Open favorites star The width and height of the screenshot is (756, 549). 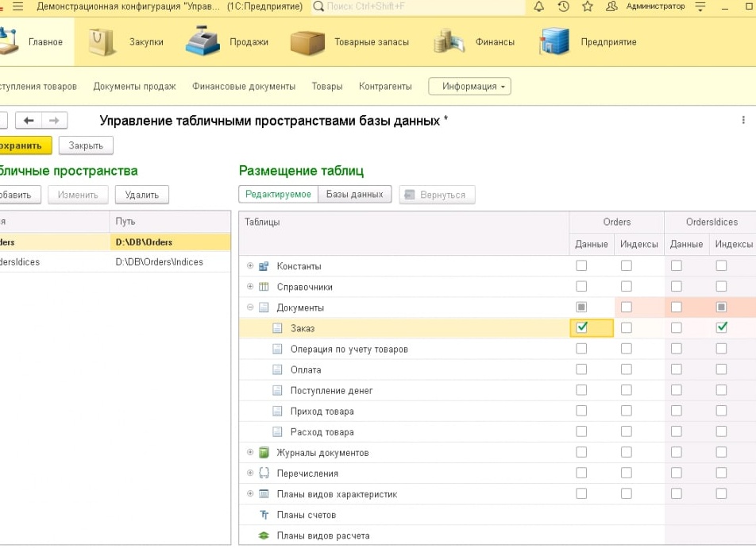click(588, 7)
